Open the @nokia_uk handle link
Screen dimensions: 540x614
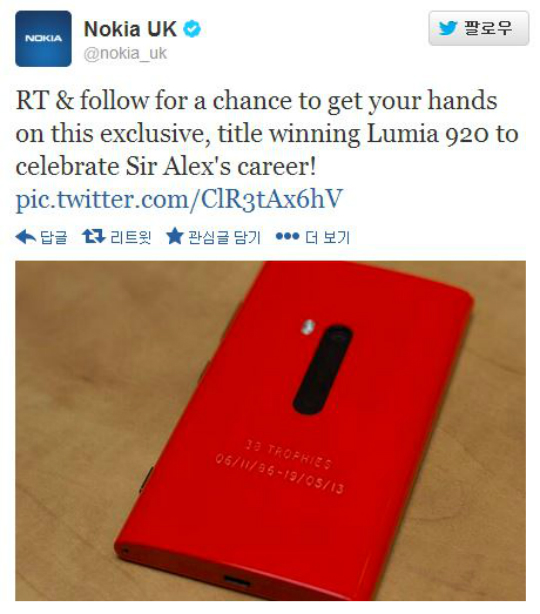[125, 53]
